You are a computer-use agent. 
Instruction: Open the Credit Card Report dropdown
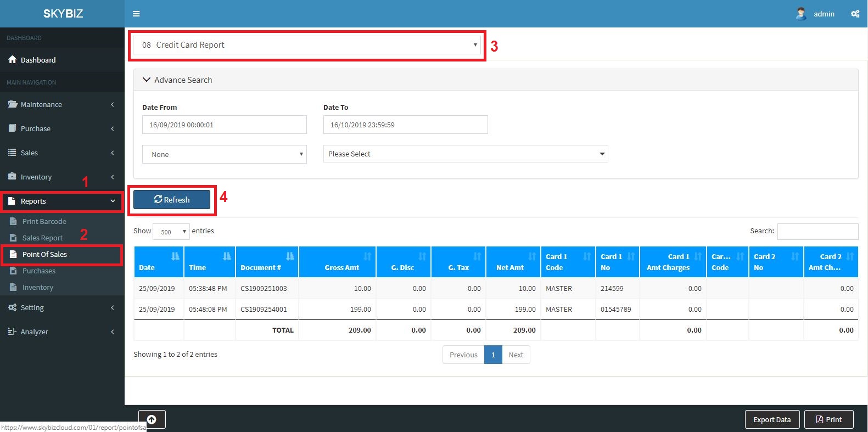coord(307,45)
